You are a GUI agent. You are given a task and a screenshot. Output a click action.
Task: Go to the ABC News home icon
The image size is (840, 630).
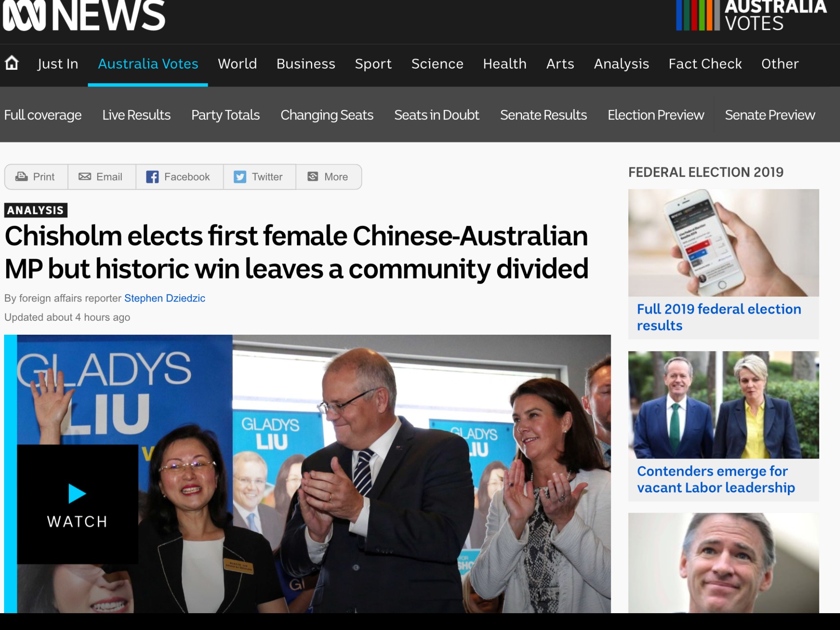click(x=12, y=63)
